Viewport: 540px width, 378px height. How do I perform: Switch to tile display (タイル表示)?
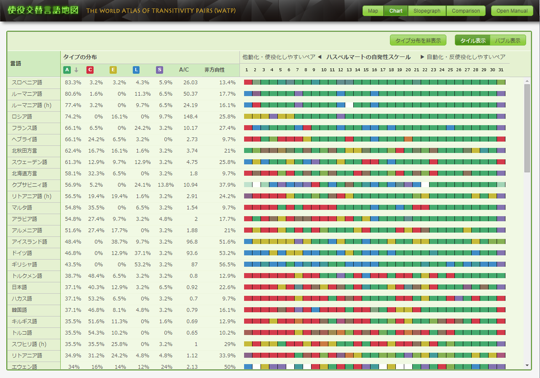pos(473,40)
